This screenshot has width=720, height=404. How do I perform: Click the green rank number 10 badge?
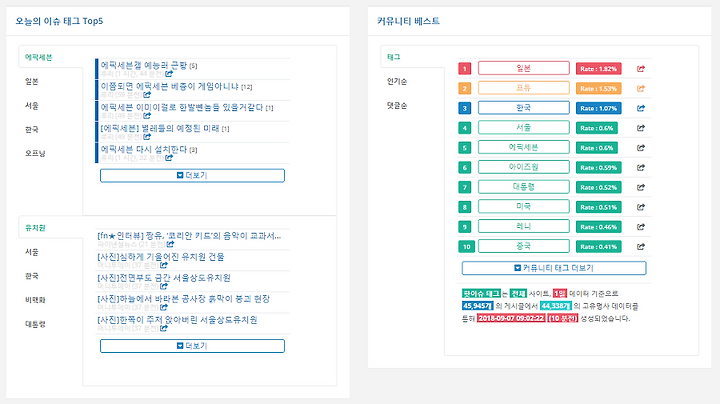click(x=466, y=247)
